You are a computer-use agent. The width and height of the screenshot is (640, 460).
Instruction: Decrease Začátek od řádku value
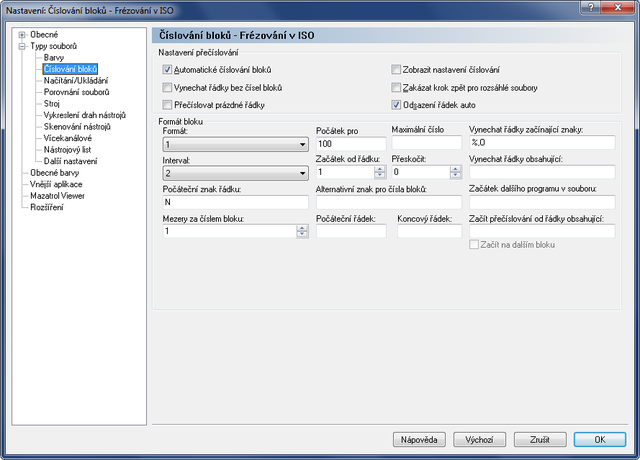click(380, 176)
